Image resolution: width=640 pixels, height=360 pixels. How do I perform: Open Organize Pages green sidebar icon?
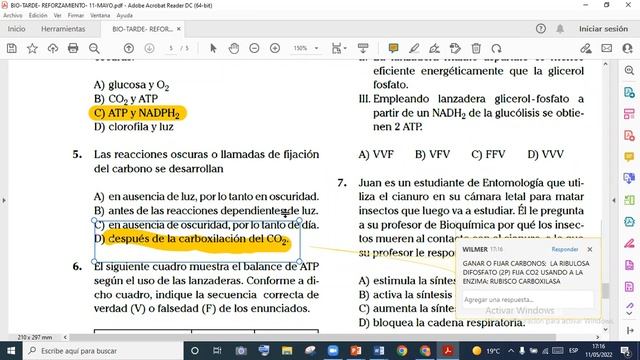(629, 200)
